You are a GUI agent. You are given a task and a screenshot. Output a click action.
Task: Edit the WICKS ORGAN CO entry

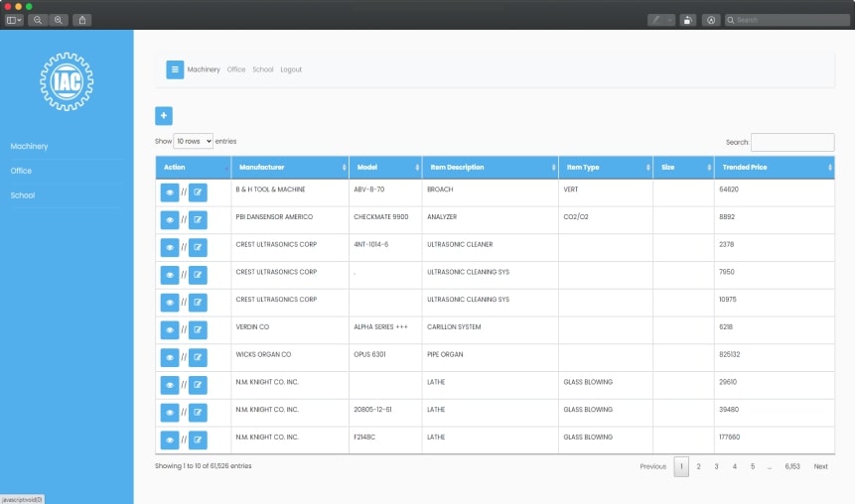point(198,357)
